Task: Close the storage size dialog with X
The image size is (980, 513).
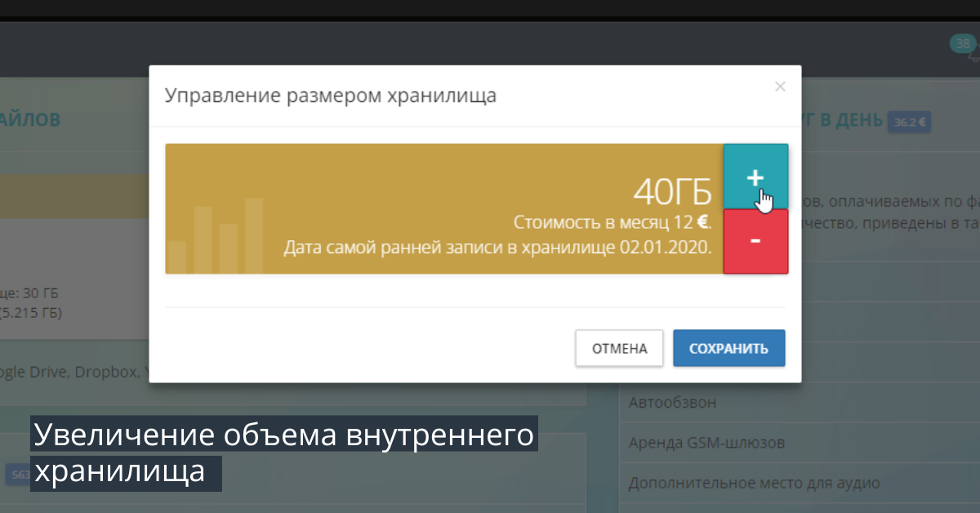Action: tap(780, 87)
